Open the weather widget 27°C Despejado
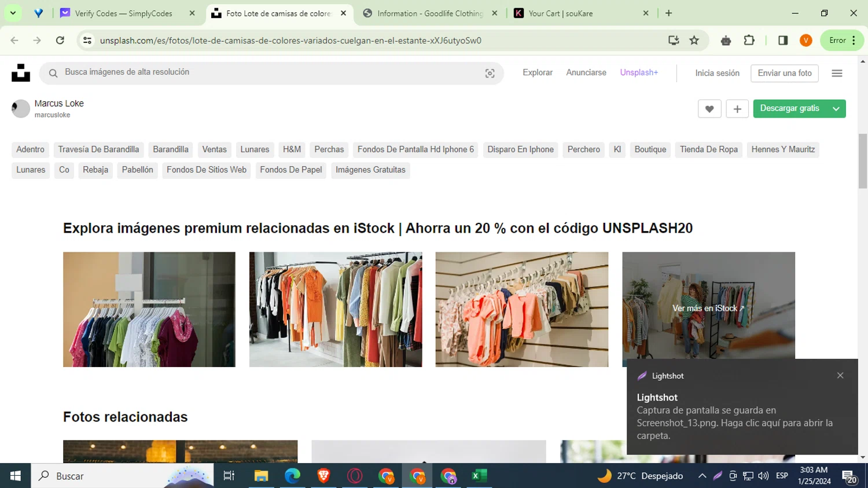Viewport: 868px width, 488px height. tap(640, 476)
